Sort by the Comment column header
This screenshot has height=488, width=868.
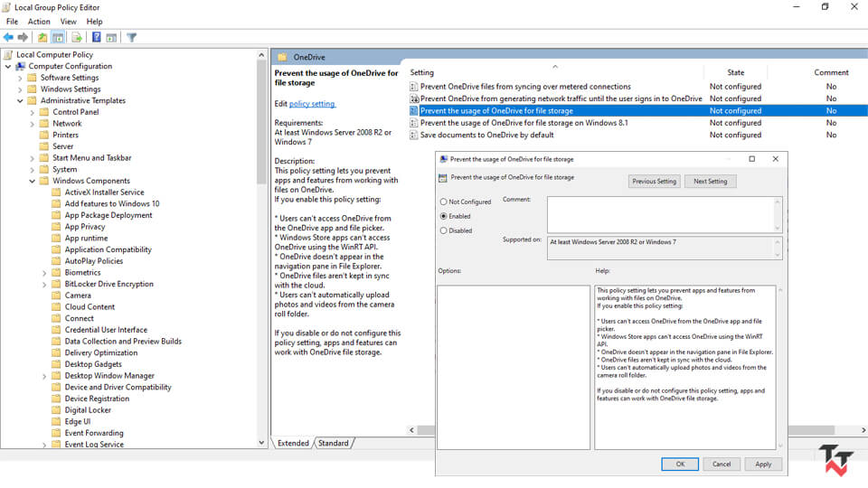tap(830, 72)
